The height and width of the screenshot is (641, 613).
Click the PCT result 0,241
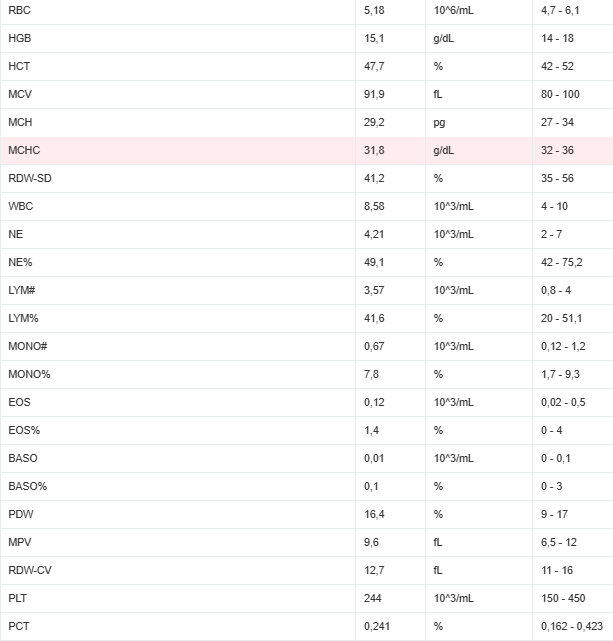click(x=377, y=626)
